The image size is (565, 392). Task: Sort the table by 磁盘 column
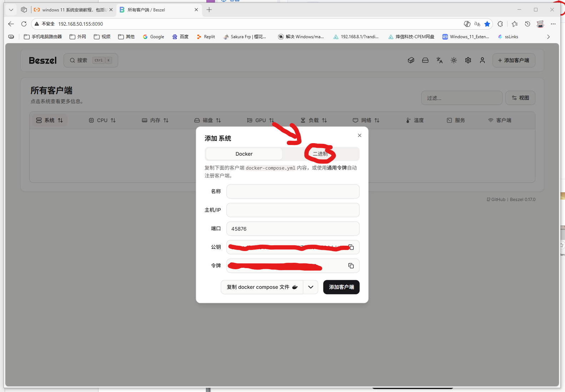click(x=207, y=120)
